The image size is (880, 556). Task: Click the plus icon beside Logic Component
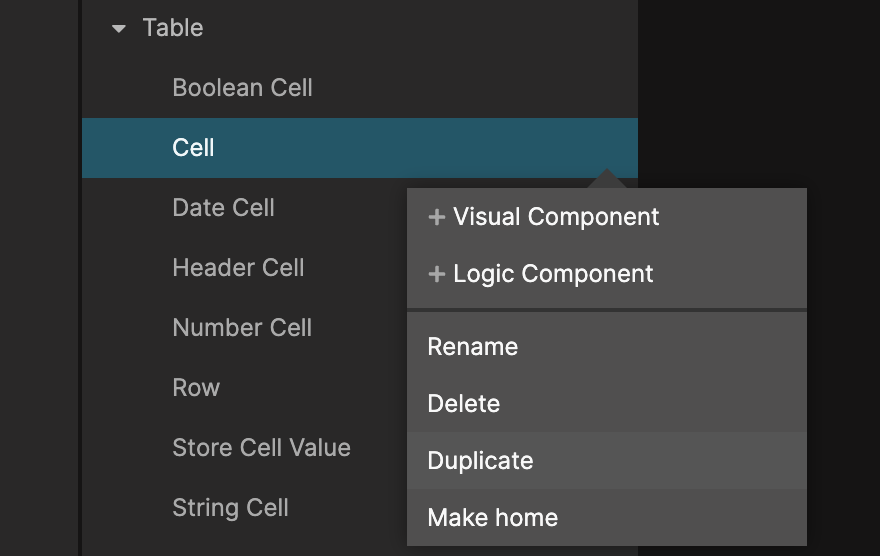coord(436,274)
